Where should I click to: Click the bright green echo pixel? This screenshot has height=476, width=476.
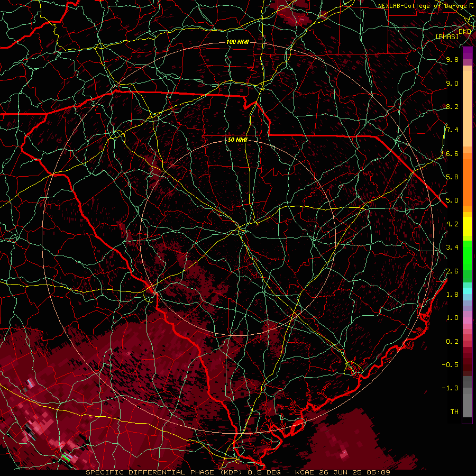pos(66,457)
